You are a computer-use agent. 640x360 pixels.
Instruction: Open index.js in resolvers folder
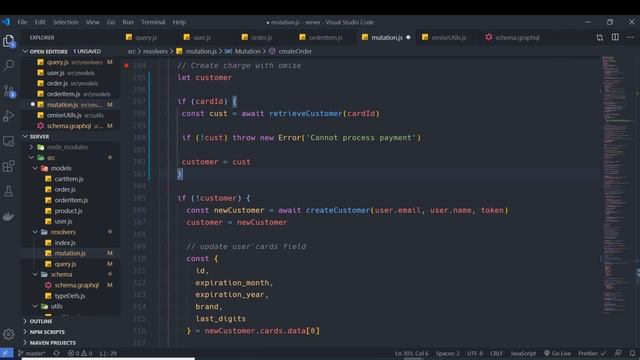pos(65,242)
